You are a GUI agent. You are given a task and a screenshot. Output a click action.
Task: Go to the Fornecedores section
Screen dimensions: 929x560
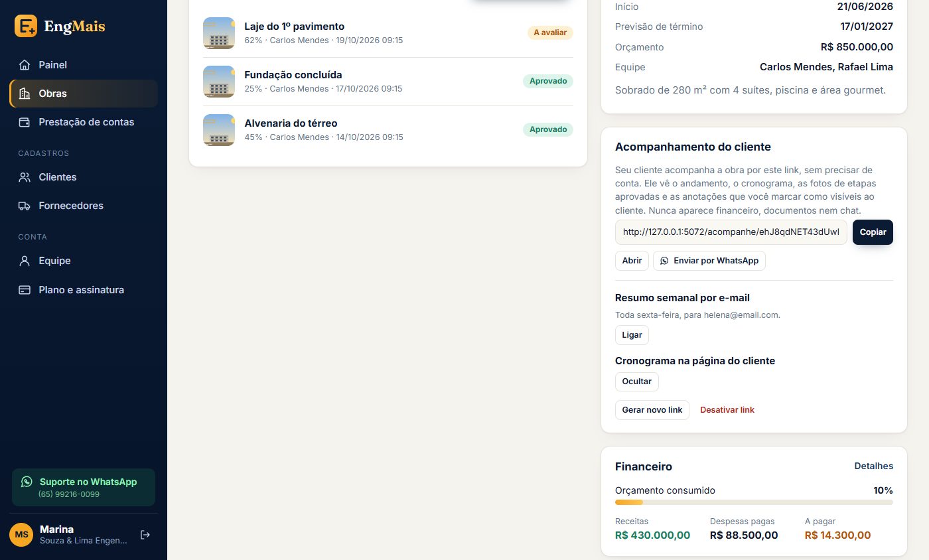[x=84, y=206]
